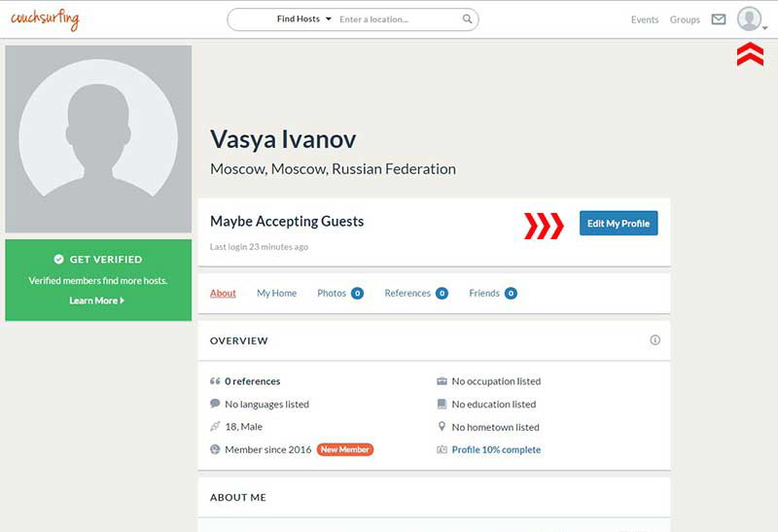Click the References count badge
Image resolution: width=778 pixels, height=532 pixels.
[x=442, y=294]
